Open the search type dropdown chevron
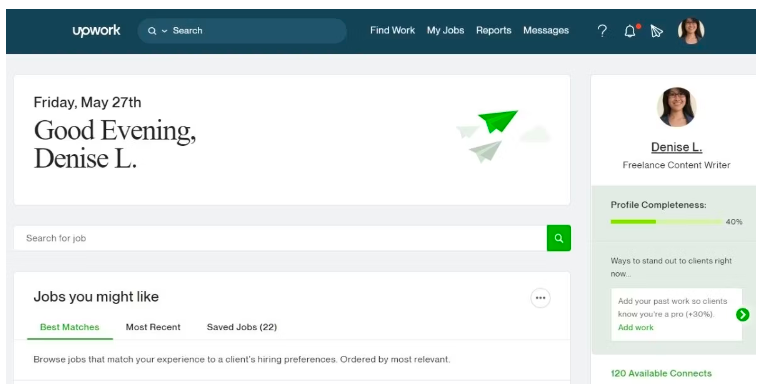 (x=164, y=31)
